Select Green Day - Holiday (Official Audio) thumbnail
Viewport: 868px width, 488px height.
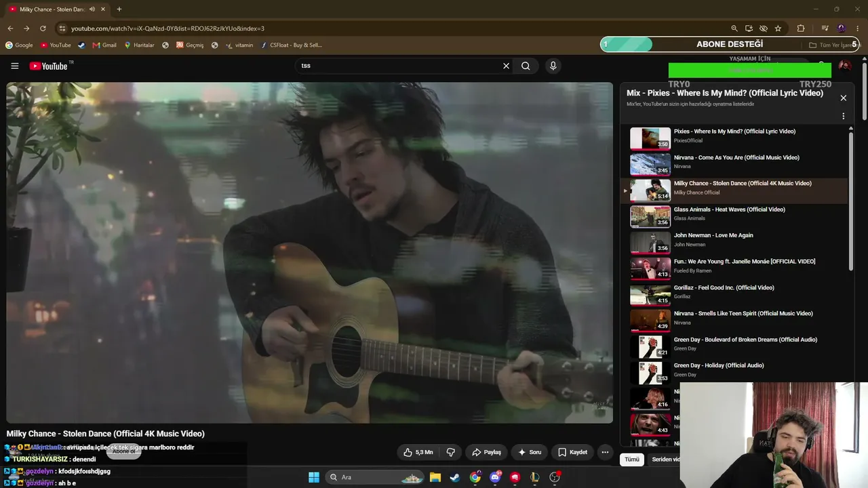[650, 373]
